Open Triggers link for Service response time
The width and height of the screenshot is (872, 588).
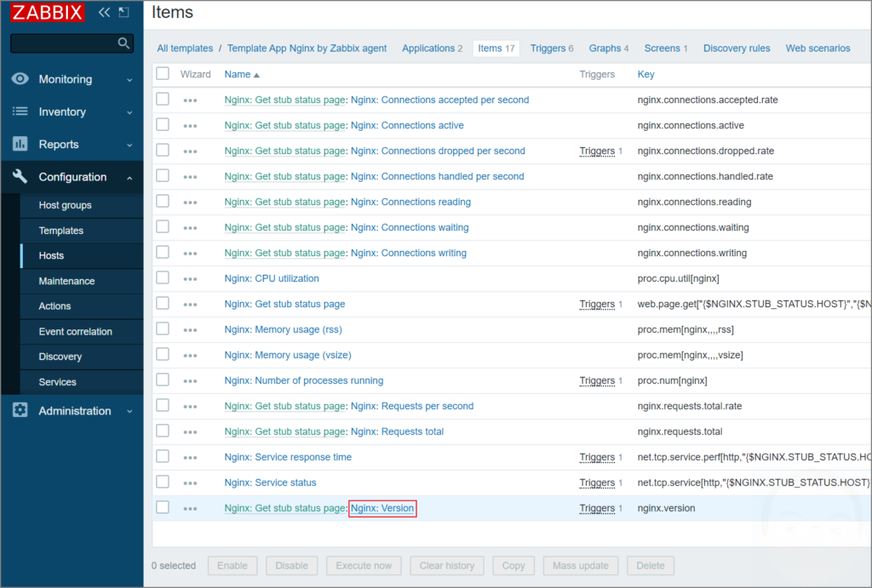coord(597,458)
